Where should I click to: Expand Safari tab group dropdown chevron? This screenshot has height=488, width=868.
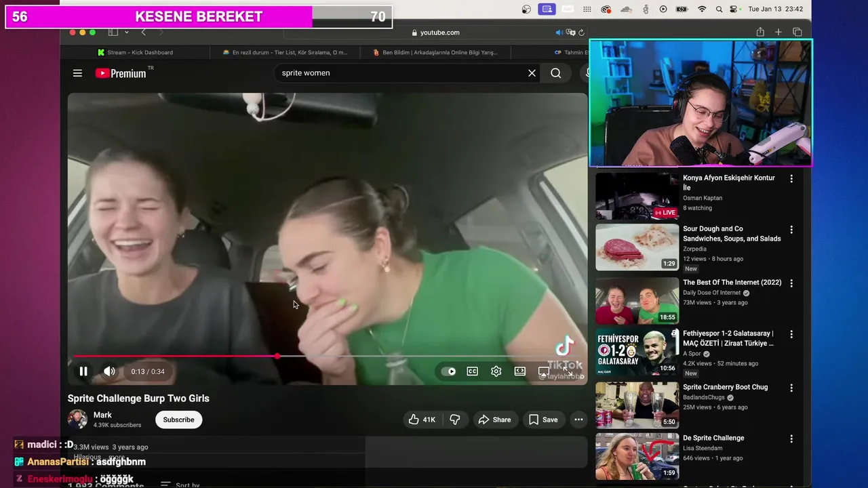pyautogui.click(x=126, y=33)
